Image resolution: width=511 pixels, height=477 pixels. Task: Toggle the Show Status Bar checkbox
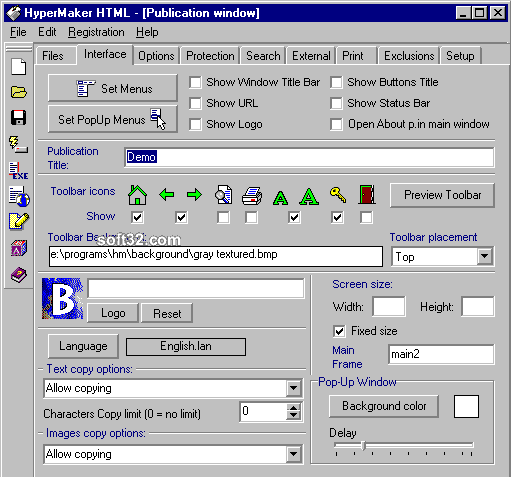click(336, 103)
